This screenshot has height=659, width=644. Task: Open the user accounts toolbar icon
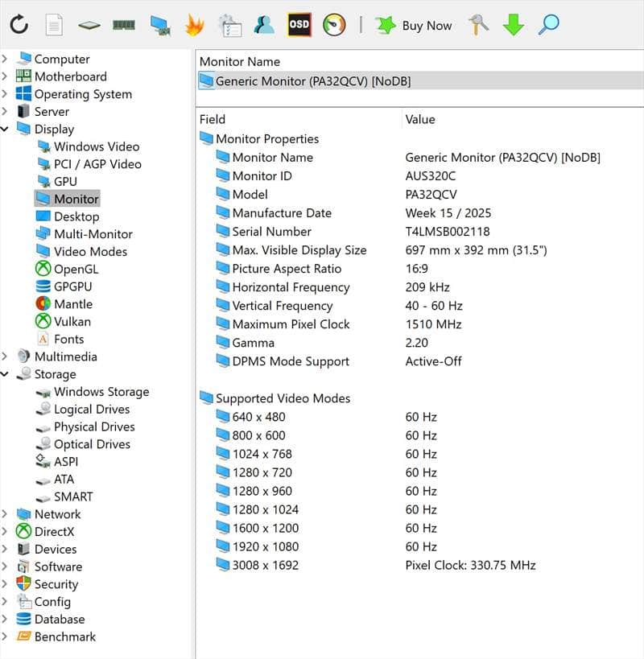(264, 25)
